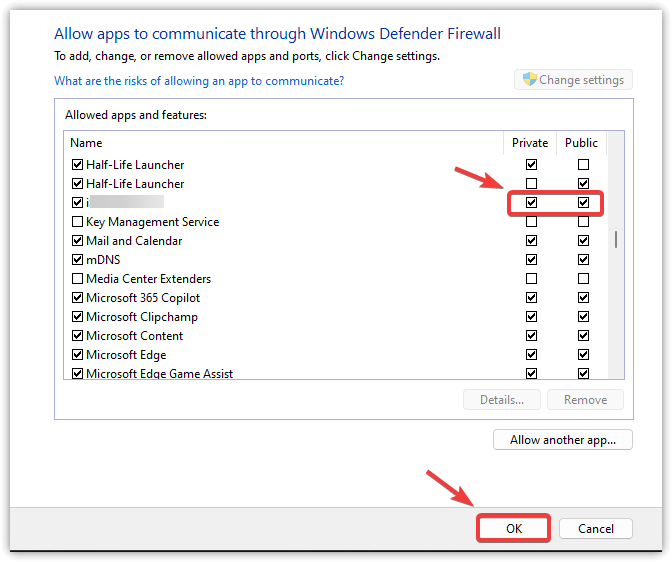672x562 pixels.
Task: Toggle Public checkbox for first Half-Life Launcher
Action: [x=583, y=165]
